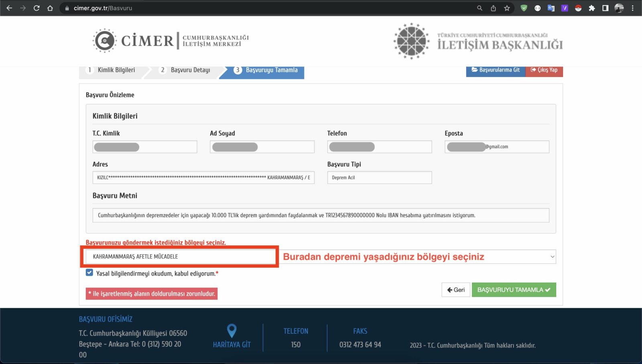Click the Başvuru Metni text field
Viewport: 642px width, 364px height.
321,215
